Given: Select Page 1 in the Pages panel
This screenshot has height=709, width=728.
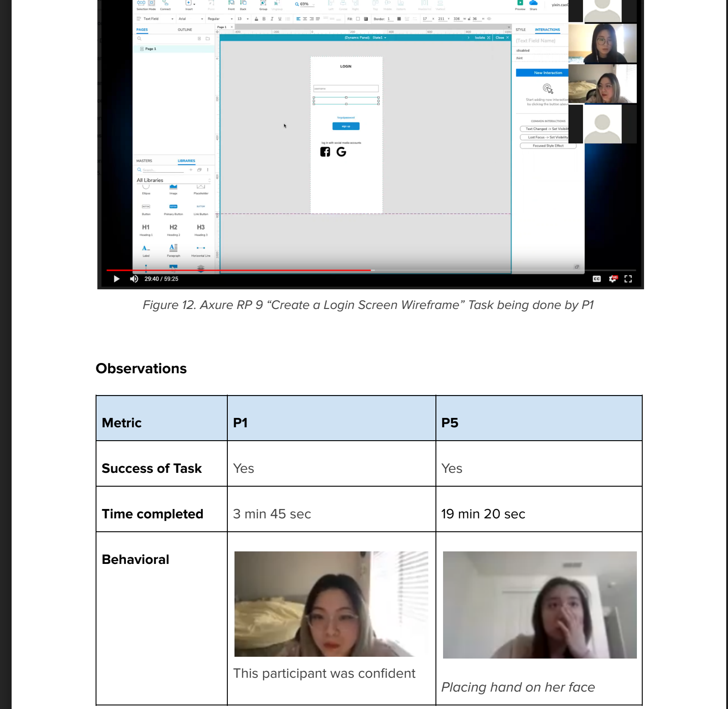Looking at the screenshot, I should pos(150,48).
